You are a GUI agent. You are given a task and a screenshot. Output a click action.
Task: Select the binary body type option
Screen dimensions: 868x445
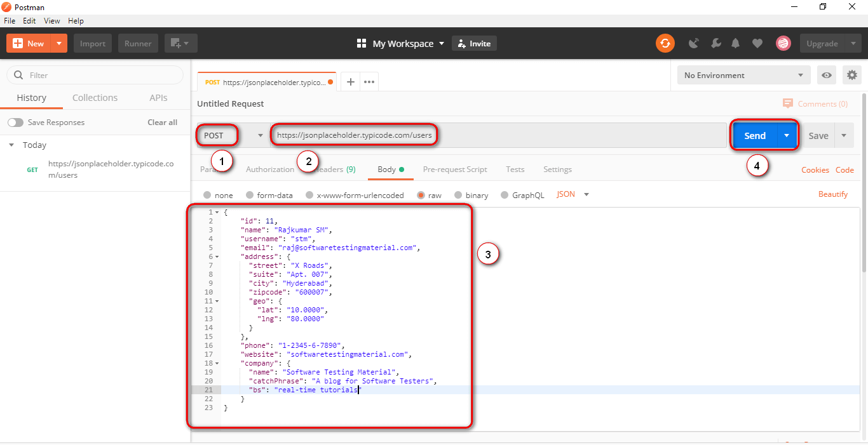click(459, 195)
